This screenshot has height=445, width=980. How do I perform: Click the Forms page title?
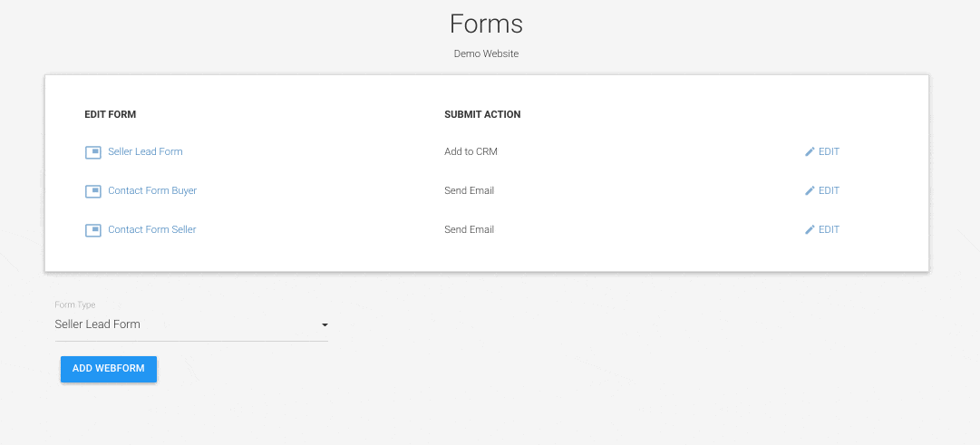pos(486,24)
